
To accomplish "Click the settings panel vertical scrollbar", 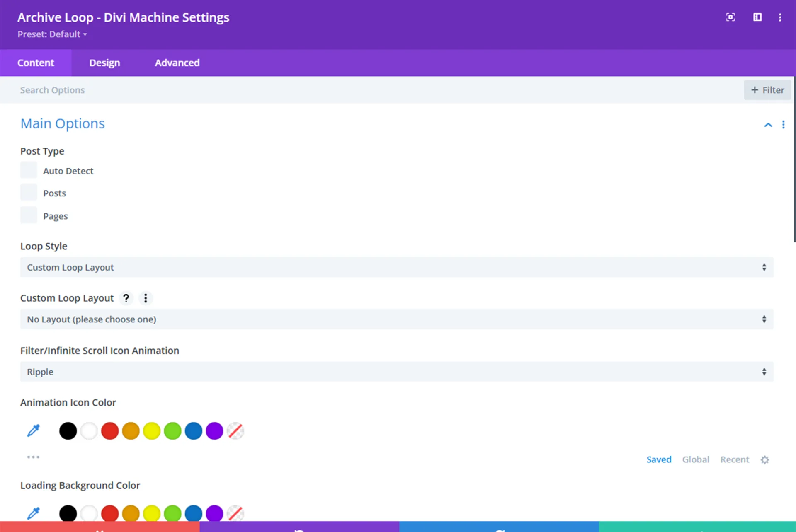I will click(x=794, y=160).
